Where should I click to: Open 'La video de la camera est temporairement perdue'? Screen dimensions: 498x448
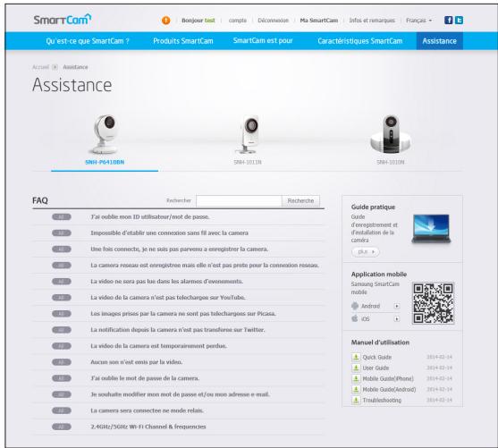click(158, 346)
